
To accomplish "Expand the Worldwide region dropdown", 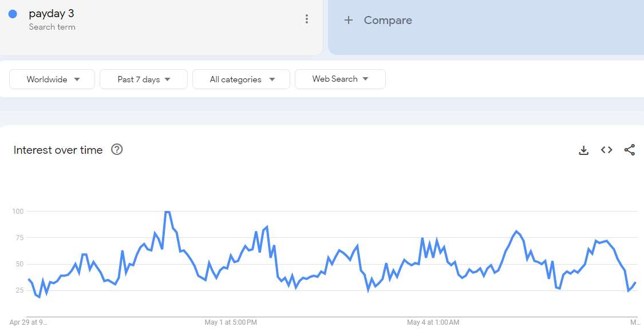I will click(x=52, y=79).
